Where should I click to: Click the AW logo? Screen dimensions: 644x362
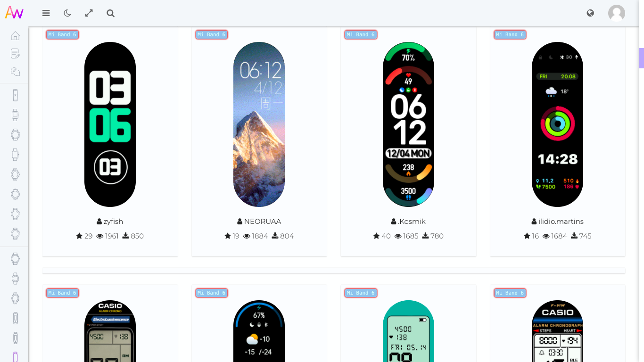point(14,13)
